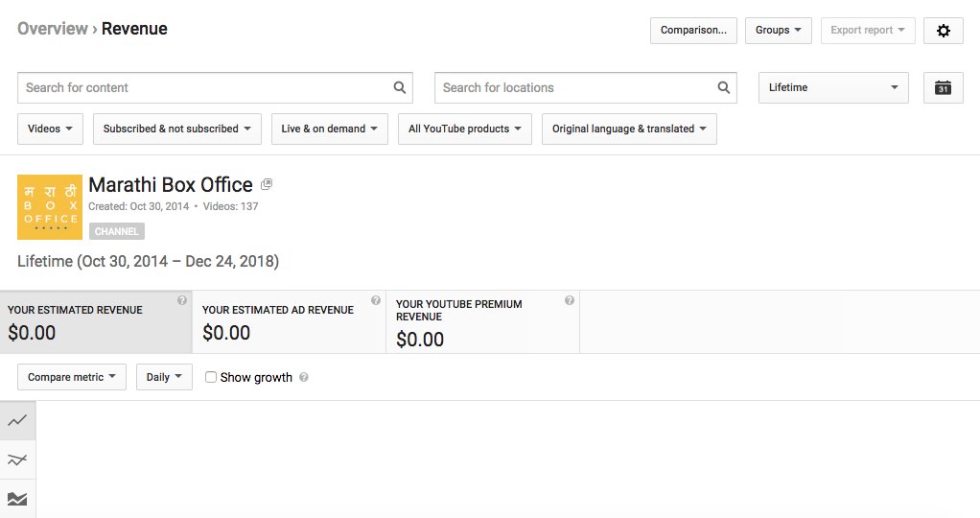Click the Marathi Box Office channel logo

coord(50,207)
